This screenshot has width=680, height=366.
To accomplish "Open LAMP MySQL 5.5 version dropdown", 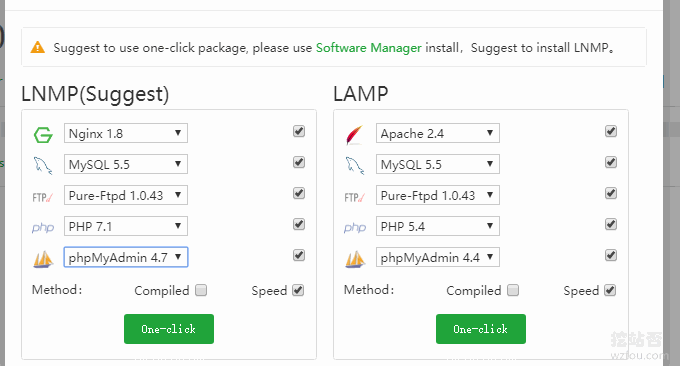I will (438, 164).
